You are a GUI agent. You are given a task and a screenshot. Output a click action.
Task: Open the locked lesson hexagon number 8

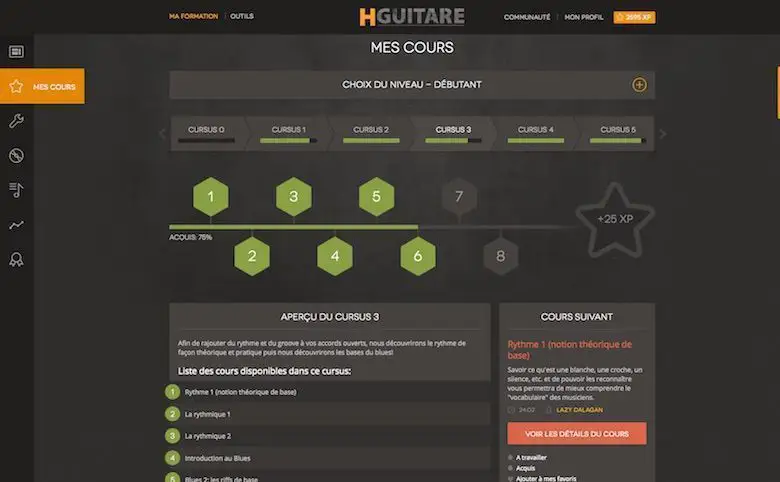(x=501, y=256)
